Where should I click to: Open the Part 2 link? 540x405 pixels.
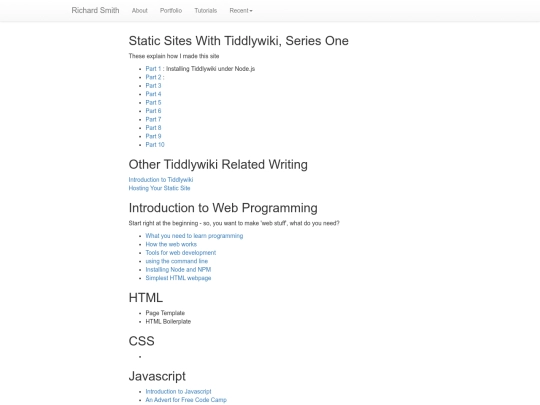pyautogui.click(x=153, y=77)
